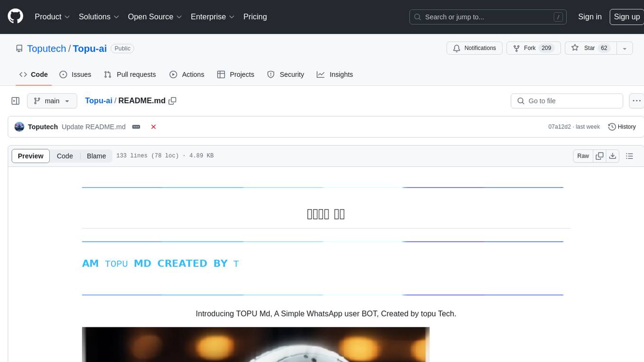Switch to the Pull requests tab

130,74
